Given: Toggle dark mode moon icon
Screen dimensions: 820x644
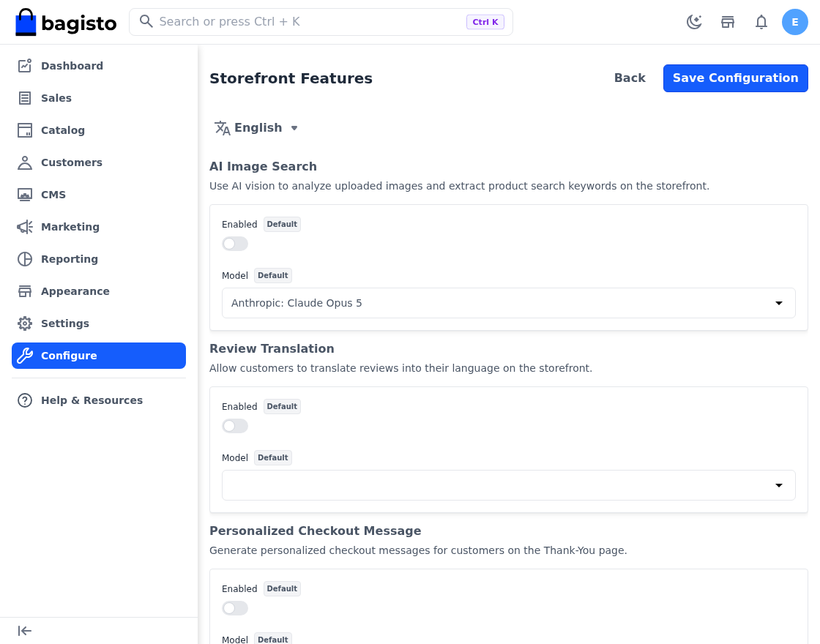Looking at the screenshot, I should pos(694,22).
